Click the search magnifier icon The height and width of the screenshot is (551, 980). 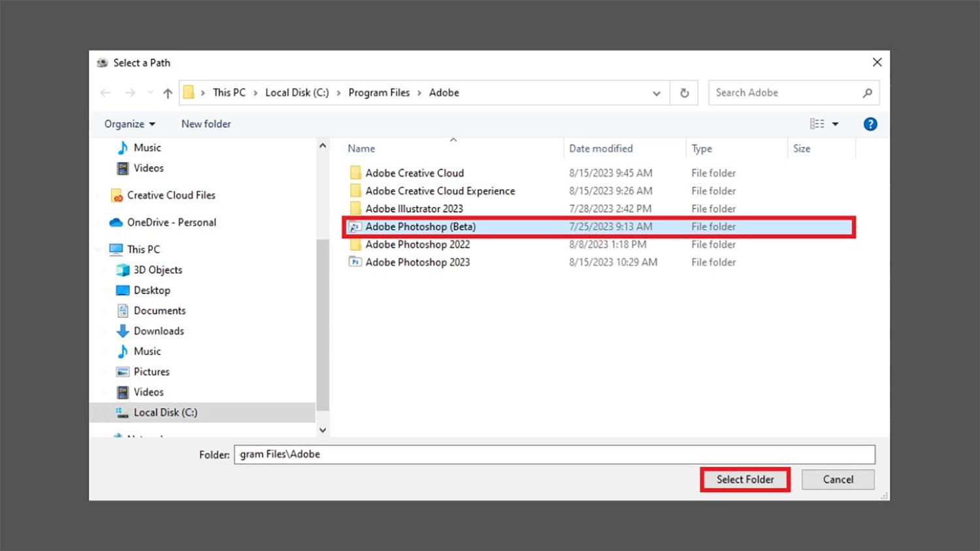coord(867,93)
